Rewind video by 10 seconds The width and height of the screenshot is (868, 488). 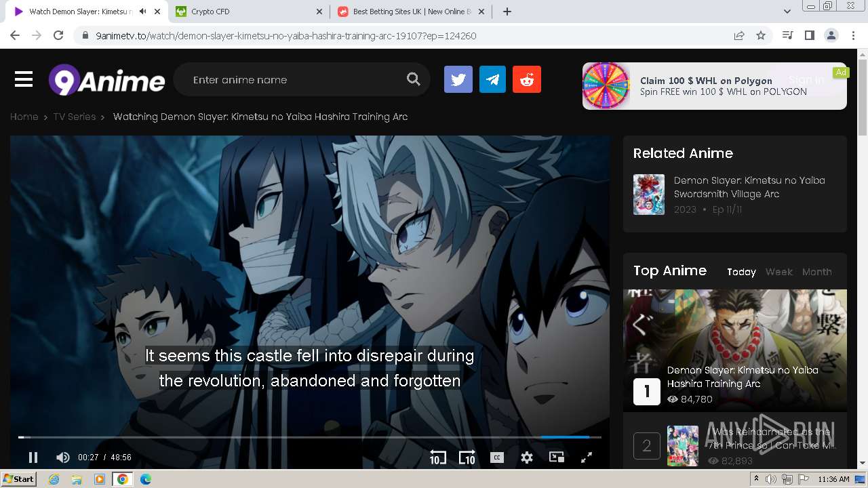(437, 457)
